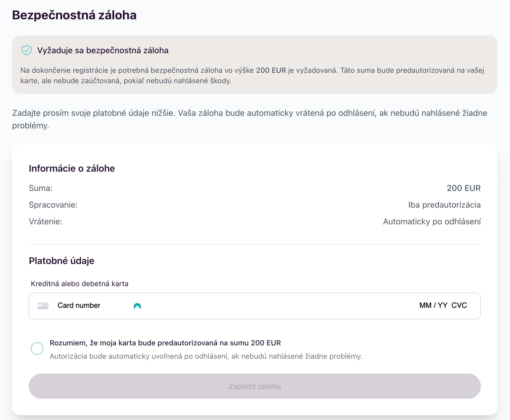
Task: Click the Na dokončenie registrácie notice text
Action: pos(252,75)
